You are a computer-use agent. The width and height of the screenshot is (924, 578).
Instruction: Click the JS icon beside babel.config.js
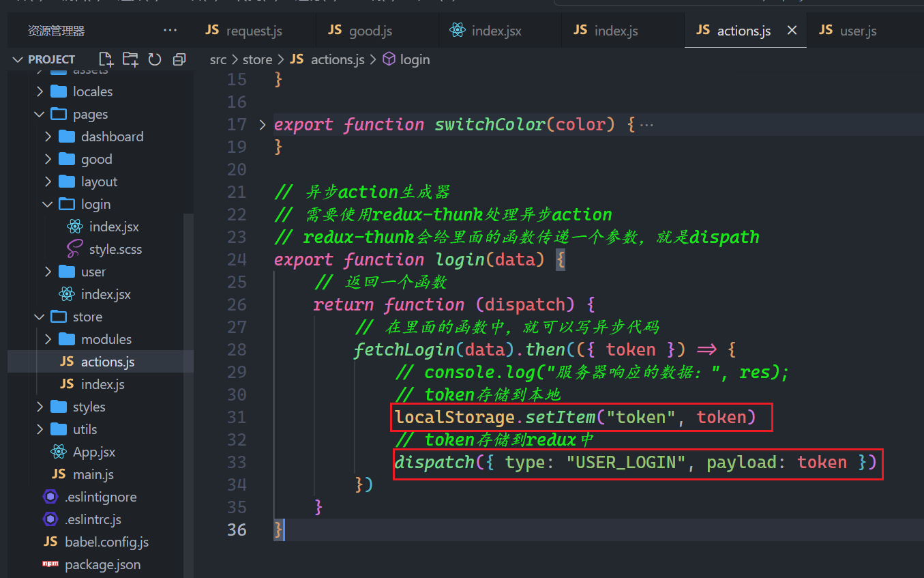[x=50, y=542]
